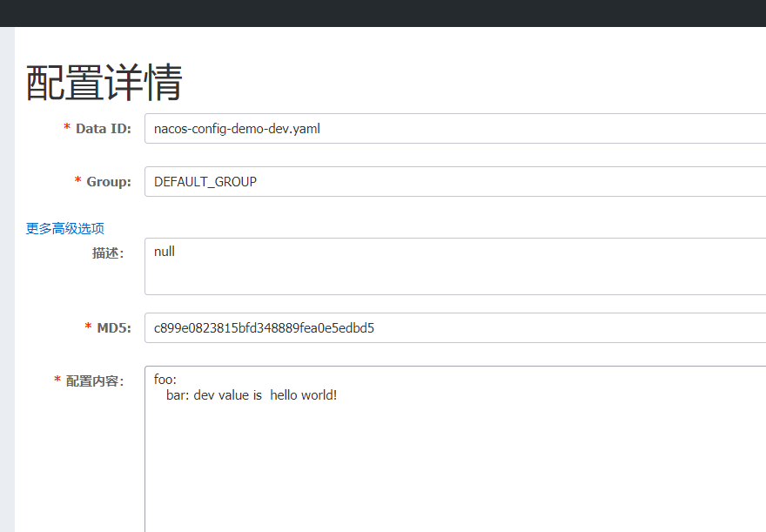
Task: Click the 'Group:' field label
Action: [109, 182]
